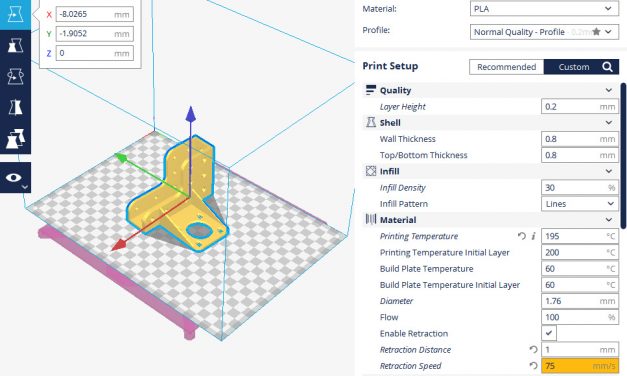Click the blue Z axis arrow handle
Viewport: 627px width, 376px height.
(x=191, y=114)
